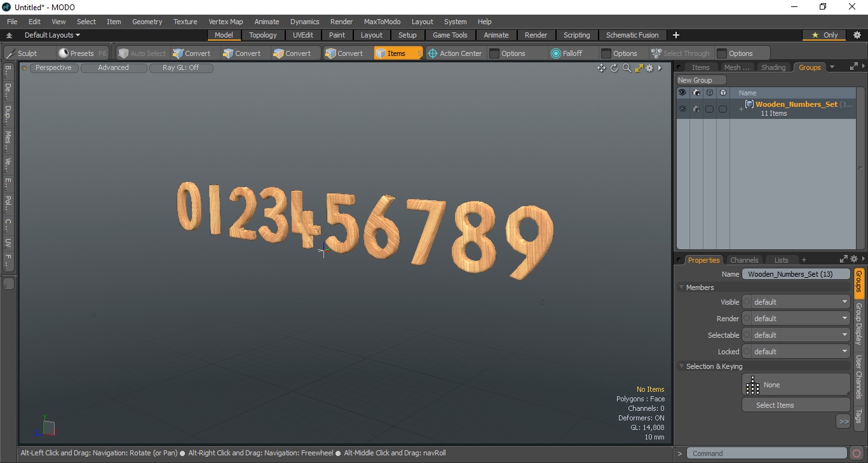This screenshot has width=868, height=463.
Task: Click the Perspective view button
Action: tap(53, 67)
